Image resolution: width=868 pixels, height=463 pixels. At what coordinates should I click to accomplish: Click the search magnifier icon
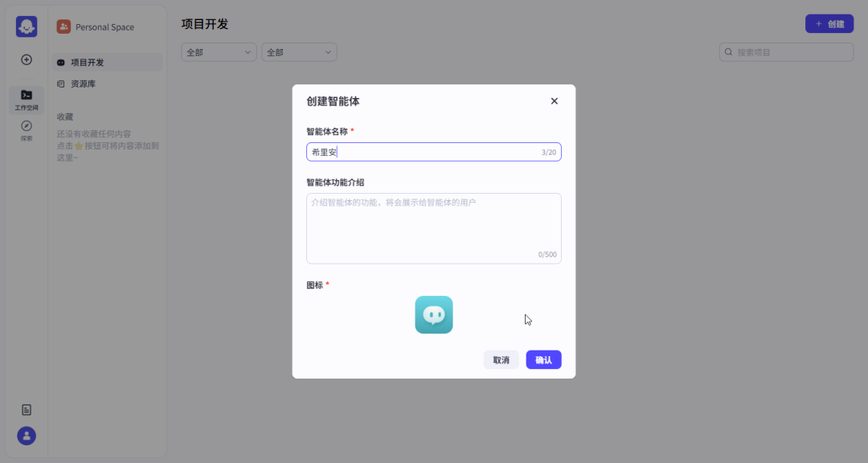pos(729,52)
